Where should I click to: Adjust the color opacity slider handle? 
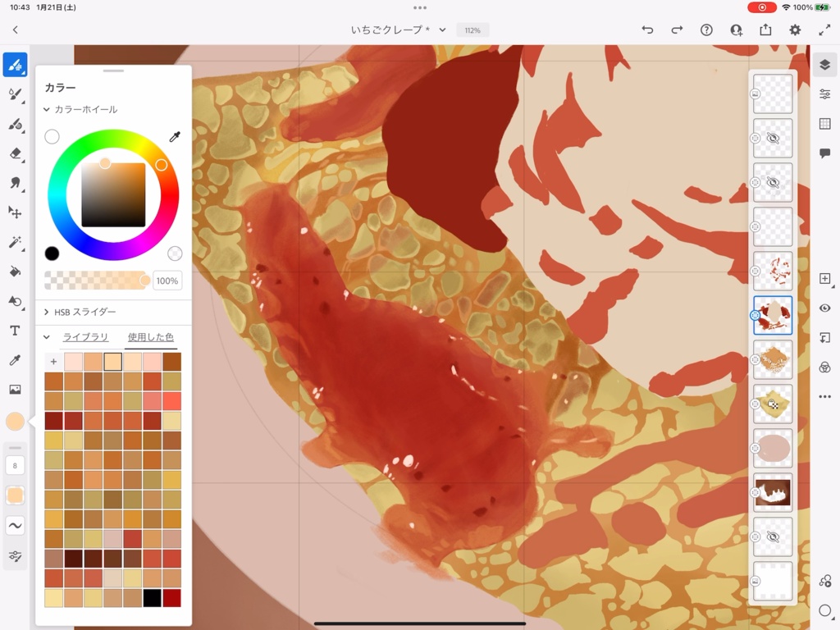pos(144,281)
